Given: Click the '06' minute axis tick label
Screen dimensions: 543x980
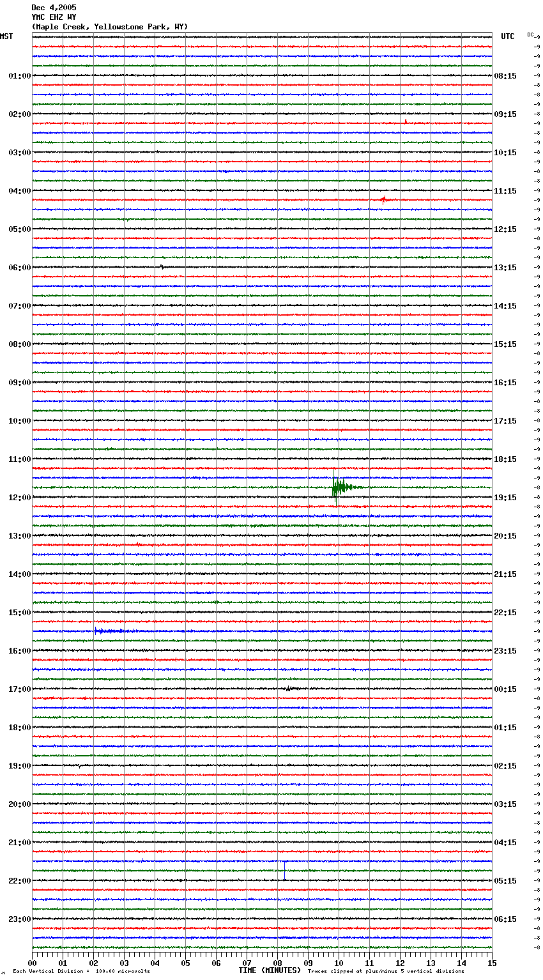Looking at the screenshot, I should 216,963.
